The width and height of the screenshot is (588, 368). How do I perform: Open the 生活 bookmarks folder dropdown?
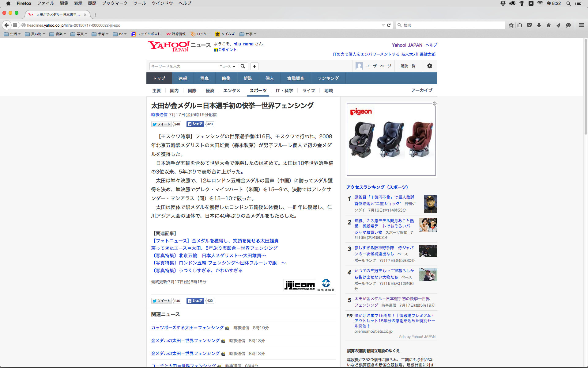(12, 34)
